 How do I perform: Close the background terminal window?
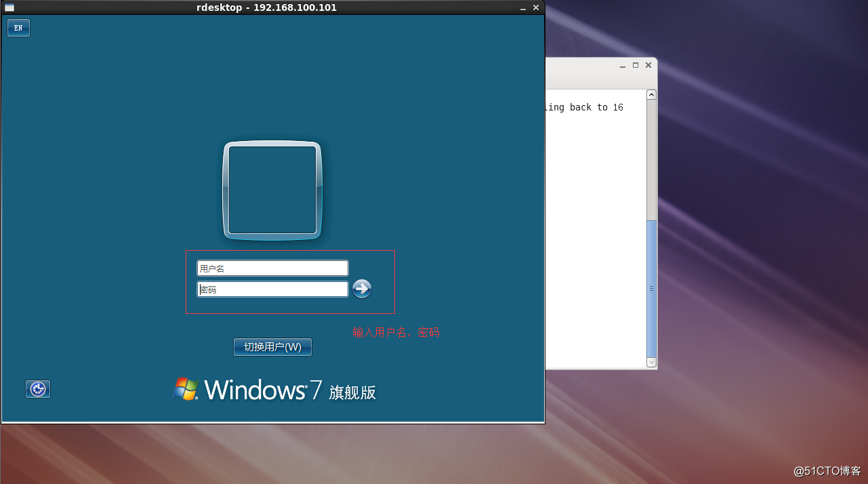coord(648,65)
